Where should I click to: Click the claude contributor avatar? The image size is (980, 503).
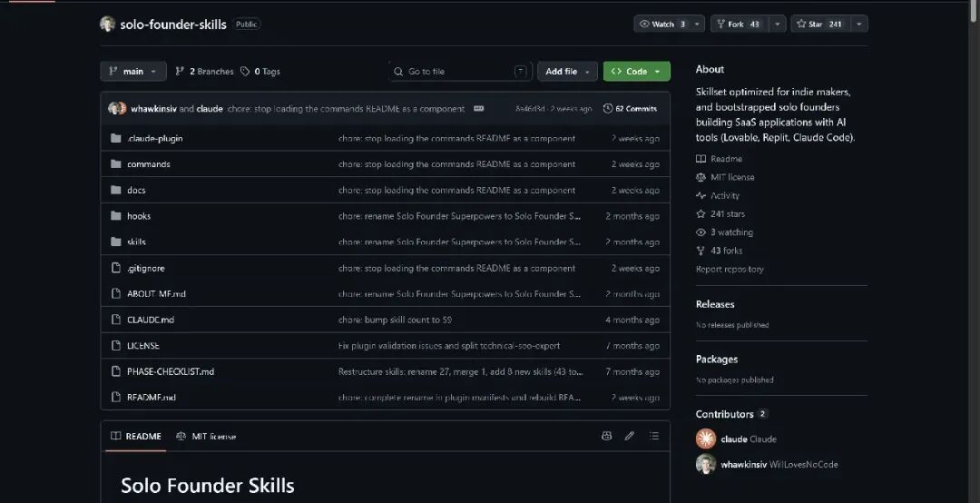pos(706,439)
